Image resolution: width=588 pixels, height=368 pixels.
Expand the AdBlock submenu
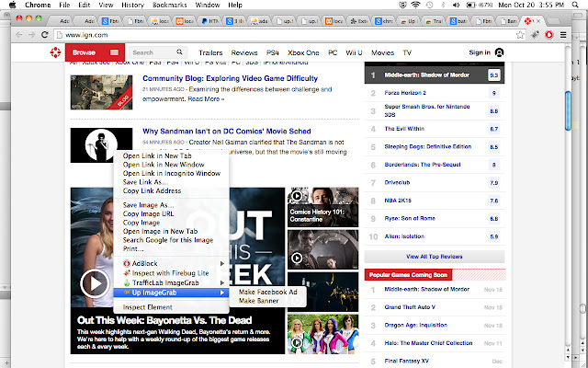(172, 264)
